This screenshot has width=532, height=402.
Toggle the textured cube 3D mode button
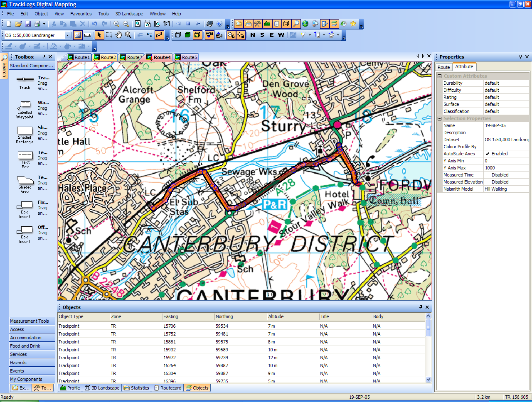pyautogui.click(x=197, y=35)
